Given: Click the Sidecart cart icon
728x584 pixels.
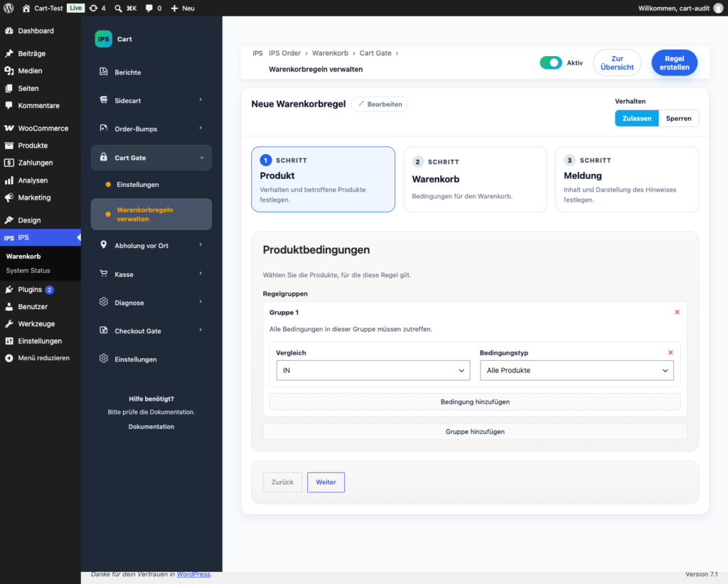Looking at the screenshot, I should [x=104, y=99].
